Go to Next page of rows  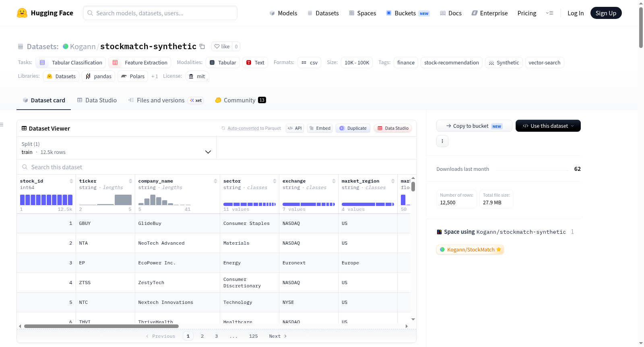[278, 336]
